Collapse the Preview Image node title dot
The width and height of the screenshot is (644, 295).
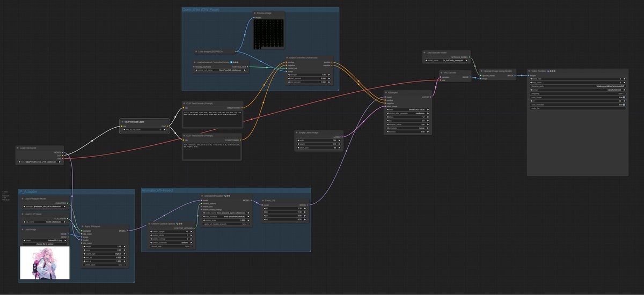[255, 12]
